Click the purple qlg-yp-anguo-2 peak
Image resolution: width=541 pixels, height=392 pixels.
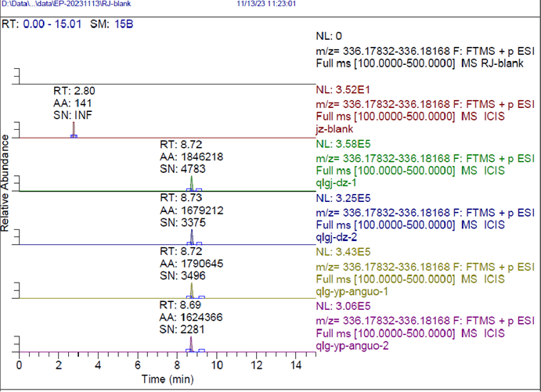tap(191, 343)
